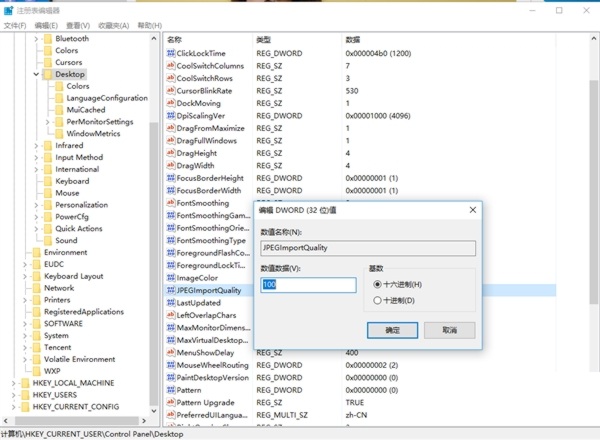Click the LeftOverlapChars string icon
600x440 pixels.
171,315
